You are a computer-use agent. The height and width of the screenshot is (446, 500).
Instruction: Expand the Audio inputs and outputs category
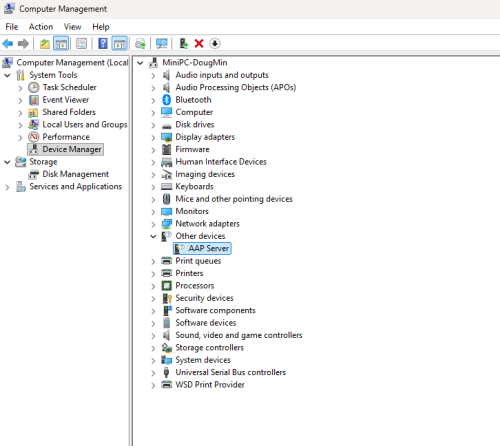pos(153,76)
